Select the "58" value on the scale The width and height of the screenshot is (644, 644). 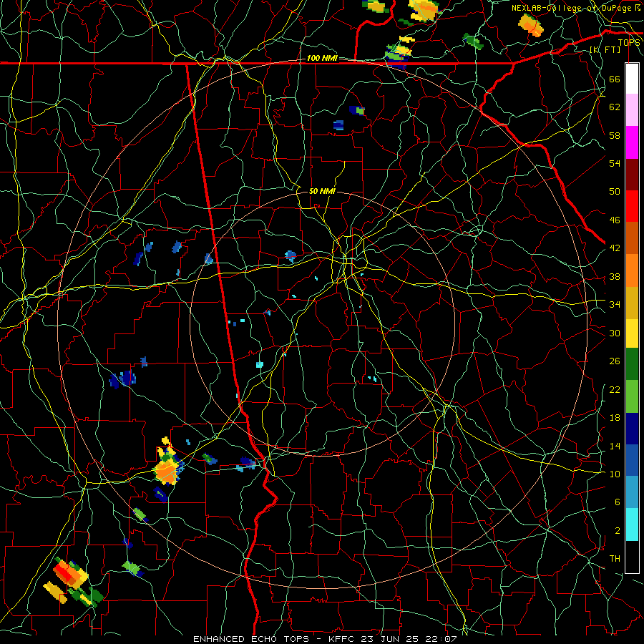click(x=615, y=135)
